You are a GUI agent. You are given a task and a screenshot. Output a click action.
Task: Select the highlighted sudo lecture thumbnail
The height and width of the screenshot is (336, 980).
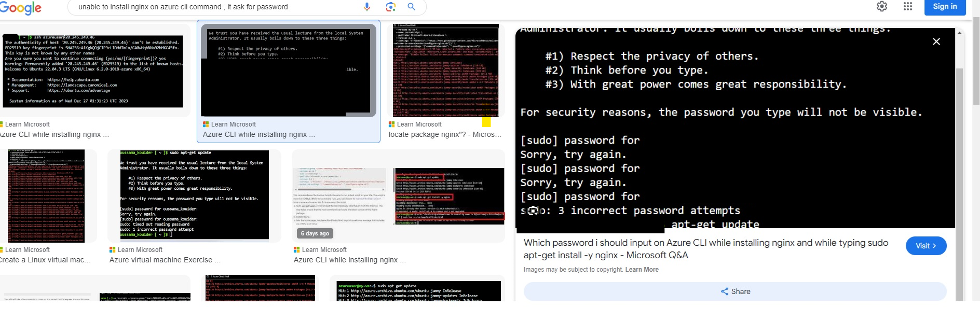pos(289,70)
